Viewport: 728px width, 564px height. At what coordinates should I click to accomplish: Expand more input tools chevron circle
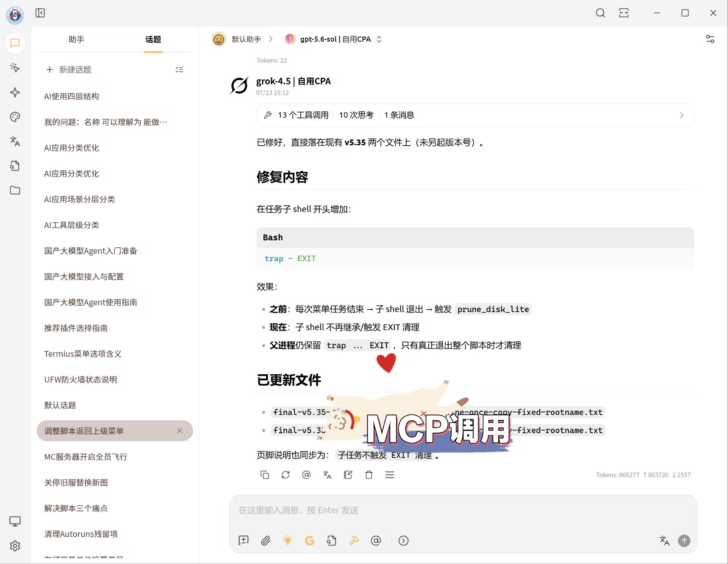[x=403, y=540]
